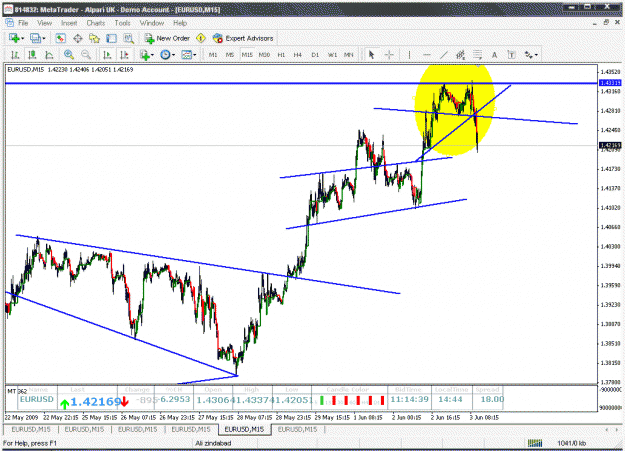The width and height of the screenshot is (625, 451).
Task: Click the New Order button
Action: 167,38
